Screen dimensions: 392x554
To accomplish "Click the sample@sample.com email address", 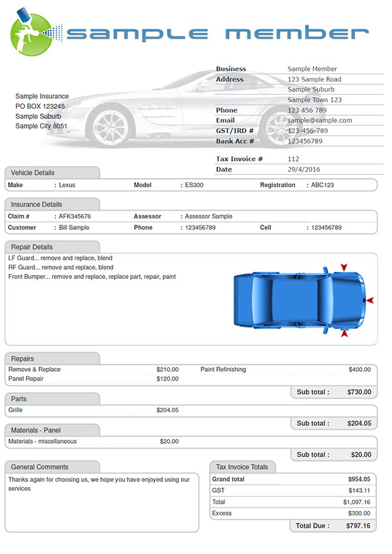I will [x=320, y=120].
